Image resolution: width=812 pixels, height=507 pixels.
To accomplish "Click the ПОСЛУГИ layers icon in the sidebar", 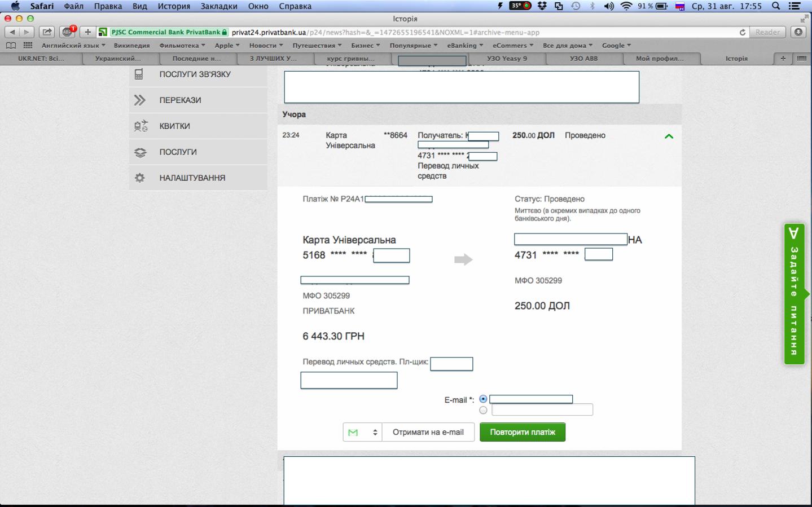I will [140, 152].
